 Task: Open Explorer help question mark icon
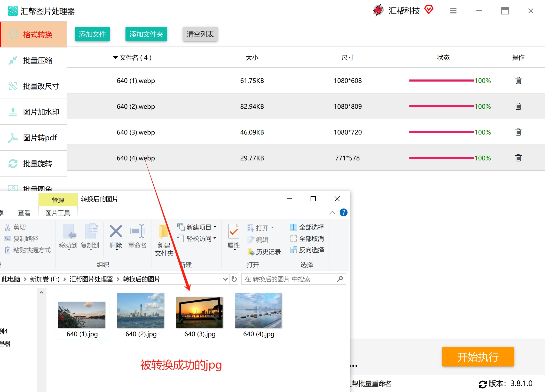coord(343,213)
